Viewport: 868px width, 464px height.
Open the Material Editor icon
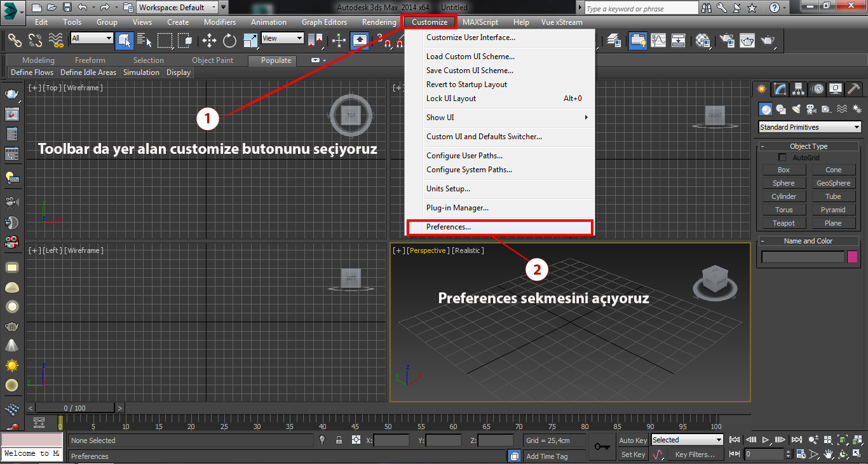tap(703, 40)
